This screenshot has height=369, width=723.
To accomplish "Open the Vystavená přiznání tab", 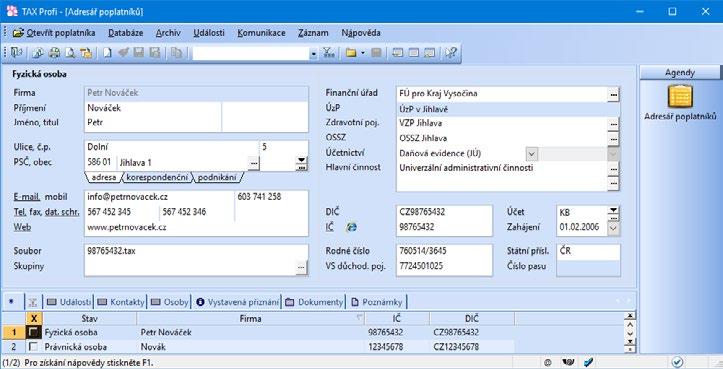I will coord(237,302).
